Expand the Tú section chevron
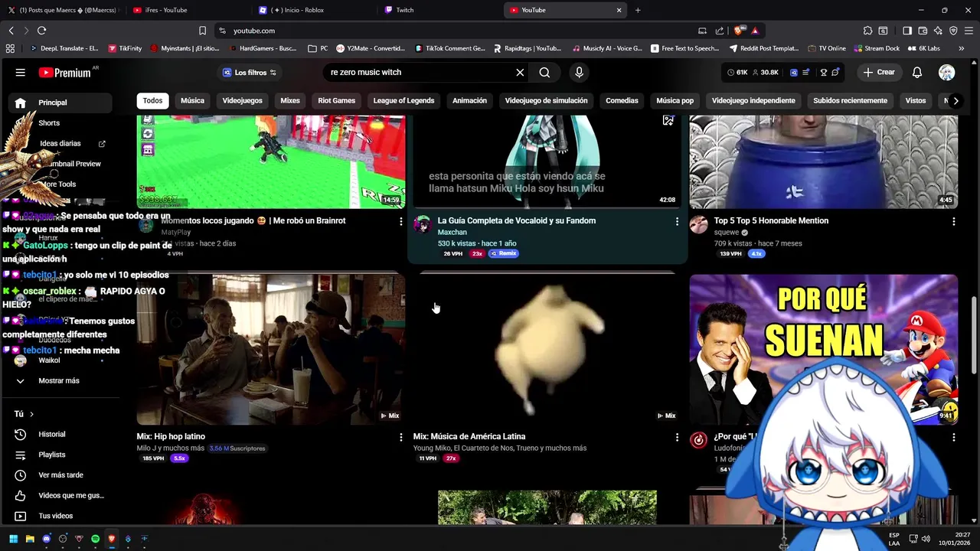 (x=31, y=414)
